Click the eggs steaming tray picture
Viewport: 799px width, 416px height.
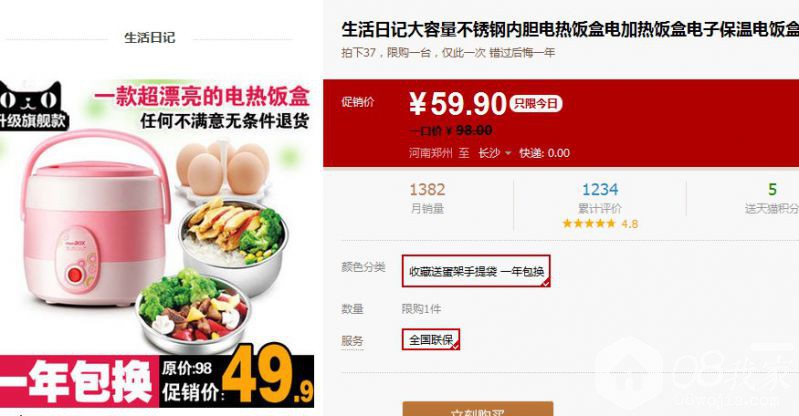click(223, 173)
